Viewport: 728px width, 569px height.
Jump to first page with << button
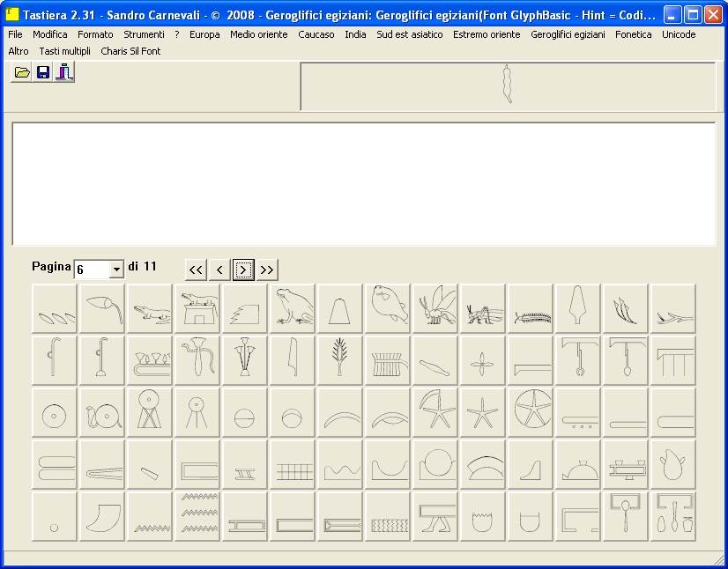(x=196, y=270)
